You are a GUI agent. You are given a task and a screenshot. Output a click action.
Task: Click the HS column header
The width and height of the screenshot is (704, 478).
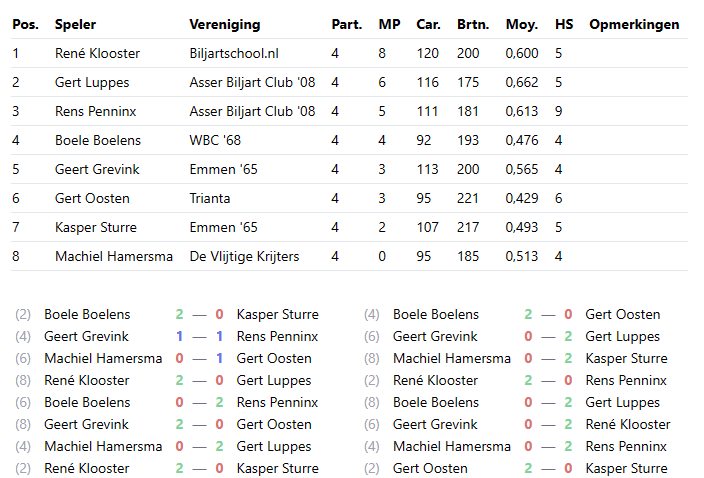pos(564,24)
